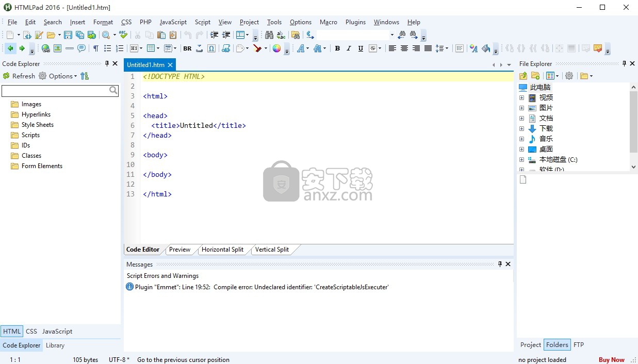Insert paragraph with pilcrow icon

point(96,48)
